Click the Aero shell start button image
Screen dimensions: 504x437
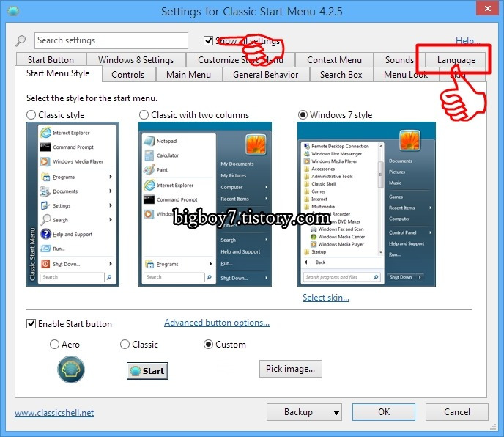click(x=71, y=370)
